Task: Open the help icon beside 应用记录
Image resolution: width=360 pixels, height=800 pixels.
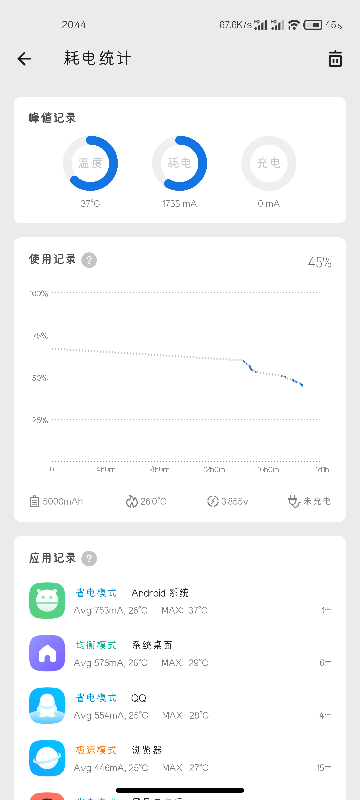Action: [x=89, y=558]
